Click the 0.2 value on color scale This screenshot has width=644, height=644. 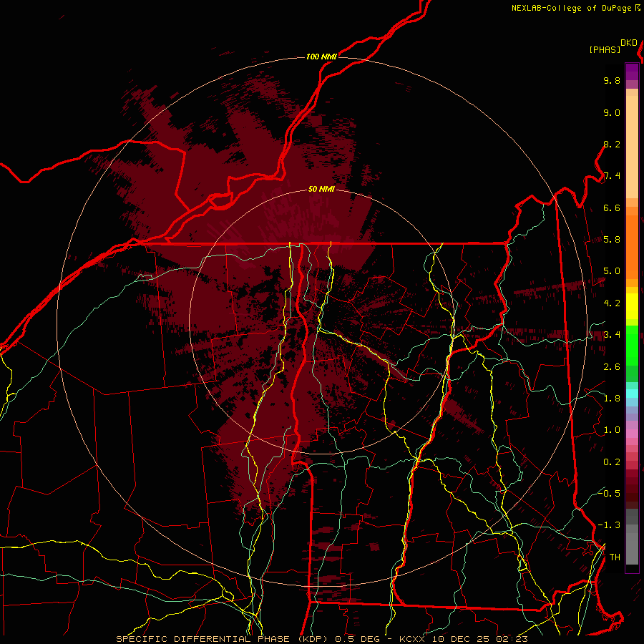[612, 462]
